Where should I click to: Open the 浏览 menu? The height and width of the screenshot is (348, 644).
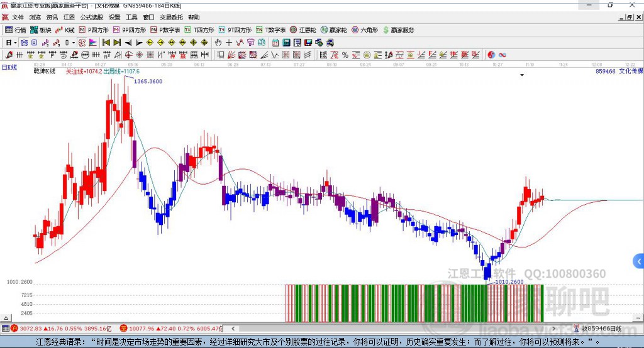[35, 17]
